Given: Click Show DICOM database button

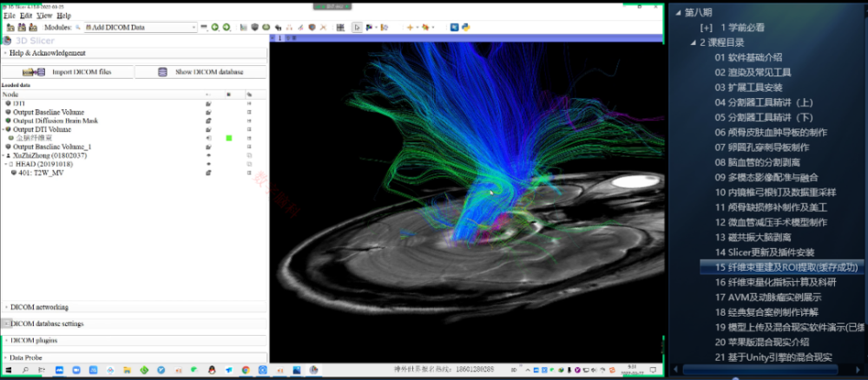Looking at the screenshot, I should pos(201,72).
